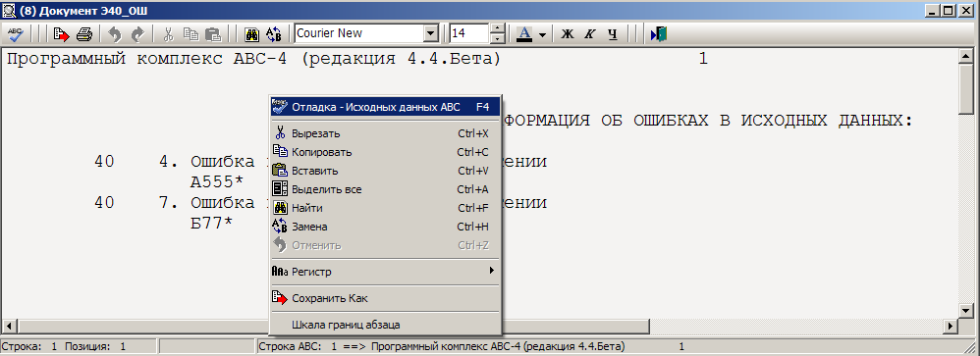Click window title icon of Документ Э40_ОШ
Image resolution: width=980 pixels, height=356 pixels.
[9, 11]
